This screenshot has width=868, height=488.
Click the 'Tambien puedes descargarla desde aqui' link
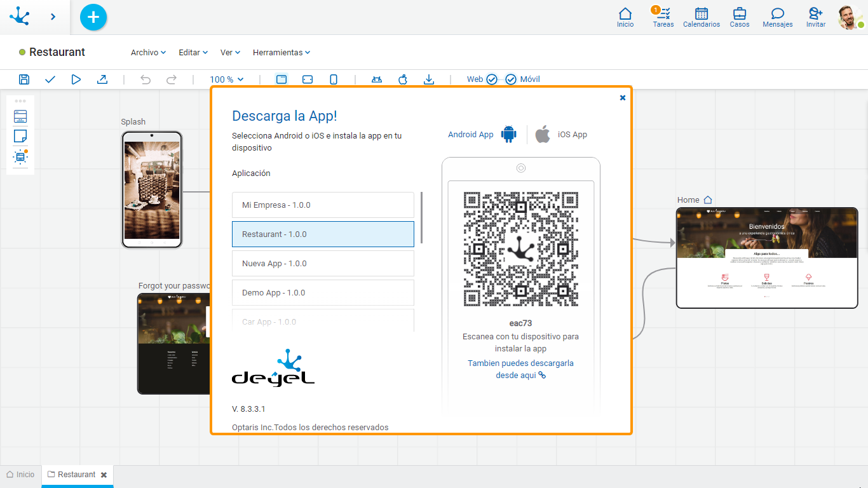(x=521, y=369)
